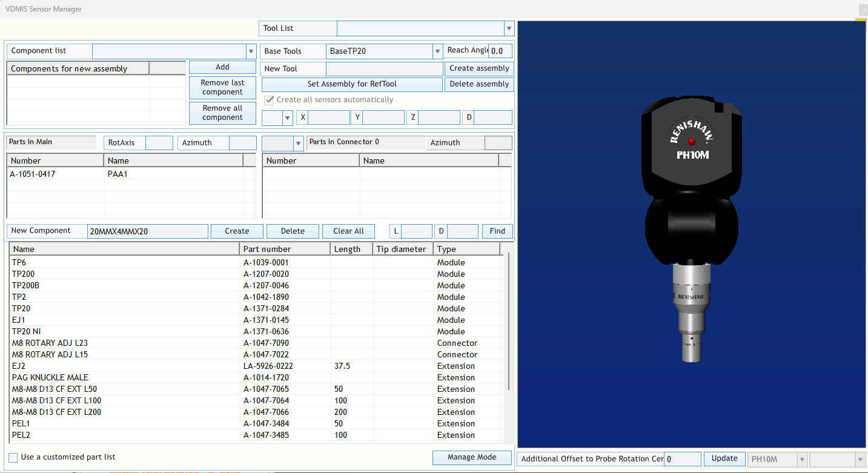Select M8-M8 D13 CF EXT L200 row
Screen dimensions: 868x473
pos(256,412)
